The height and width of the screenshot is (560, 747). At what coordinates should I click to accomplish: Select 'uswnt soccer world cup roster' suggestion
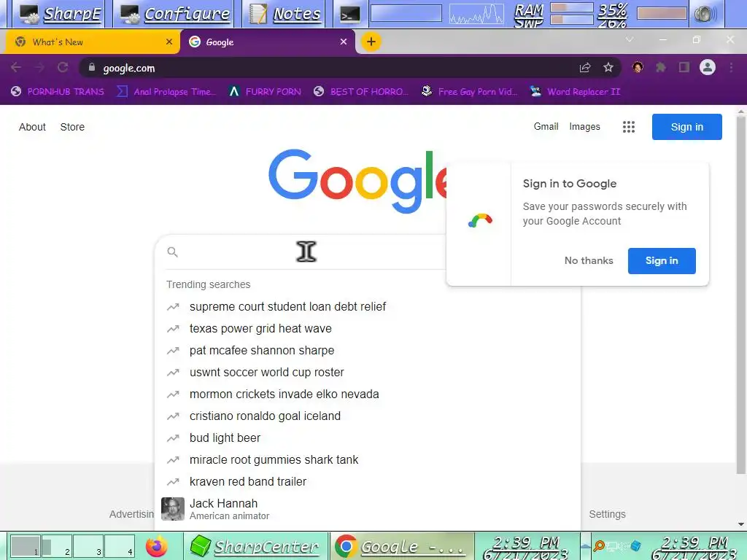266,373
